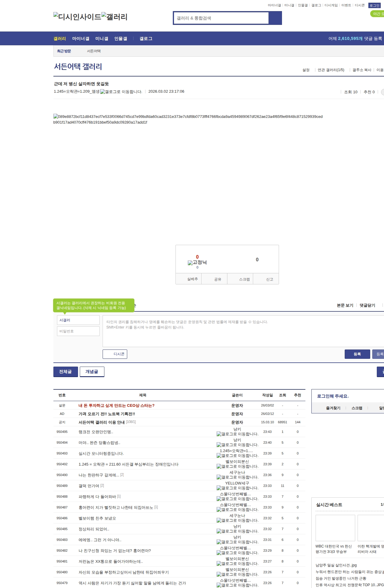Screen dimensions: 384x588
Task: Focus the 갤러리 & 통합검색 search field
Action: pyautogui.click(x=221, y=18)
